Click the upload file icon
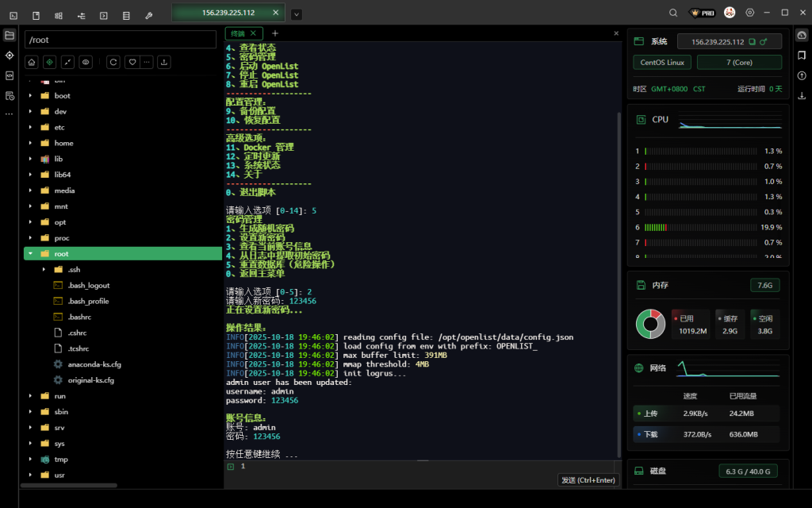Viewport: 812px width, 508px height. [164, 62]
